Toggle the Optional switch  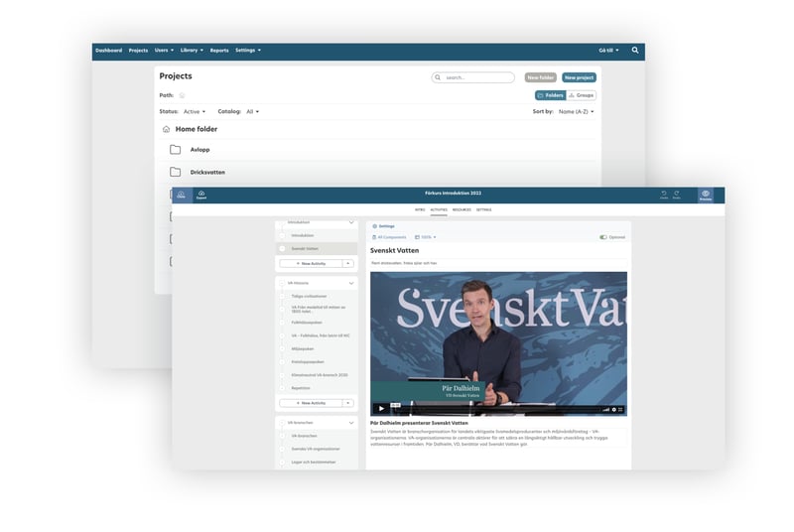(x=603, y=237)
